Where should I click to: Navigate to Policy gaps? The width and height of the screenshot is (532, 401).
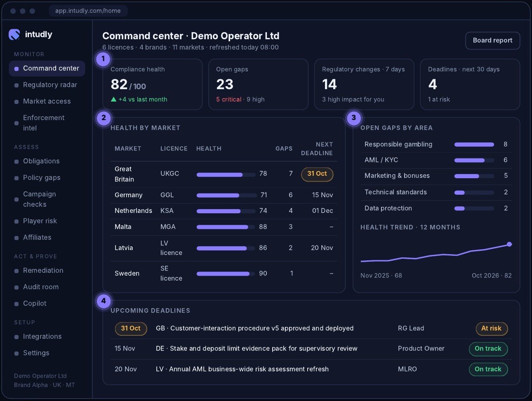(x=47, y=178)
